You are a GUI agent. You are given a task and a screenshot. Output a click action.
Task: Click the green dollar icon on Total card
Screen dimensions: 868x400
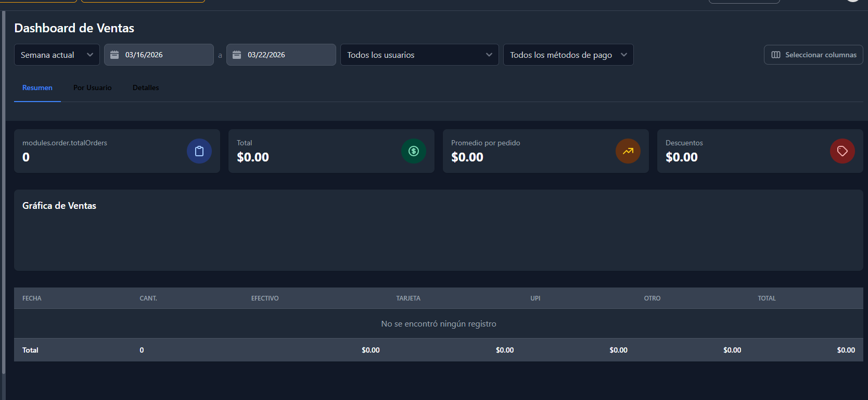414,151
